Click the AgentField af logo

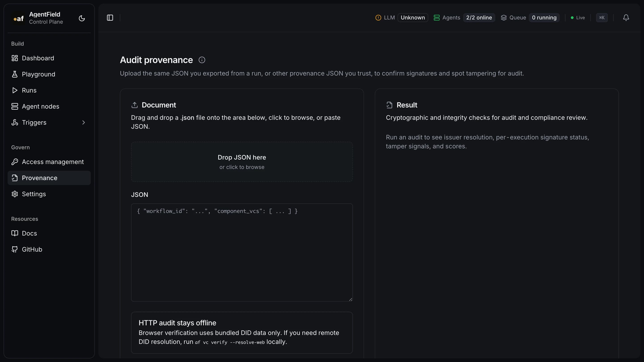(x=19, y=18)
